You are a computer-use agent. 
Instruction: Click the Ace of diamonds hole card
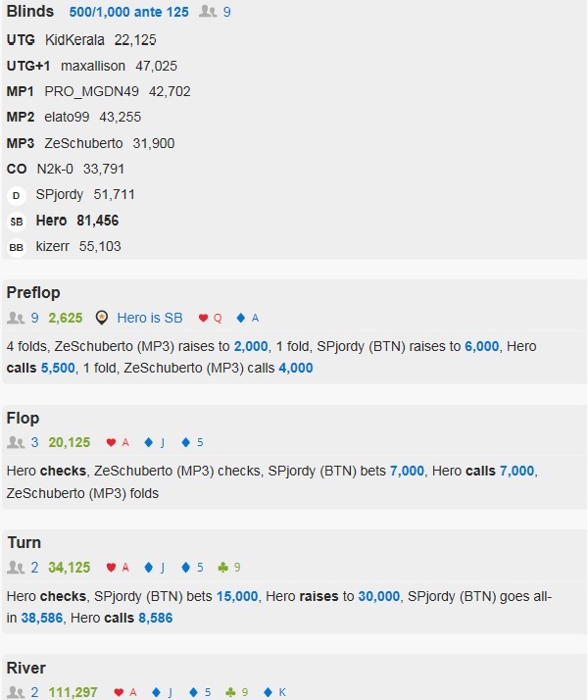[x=247, y=318]
